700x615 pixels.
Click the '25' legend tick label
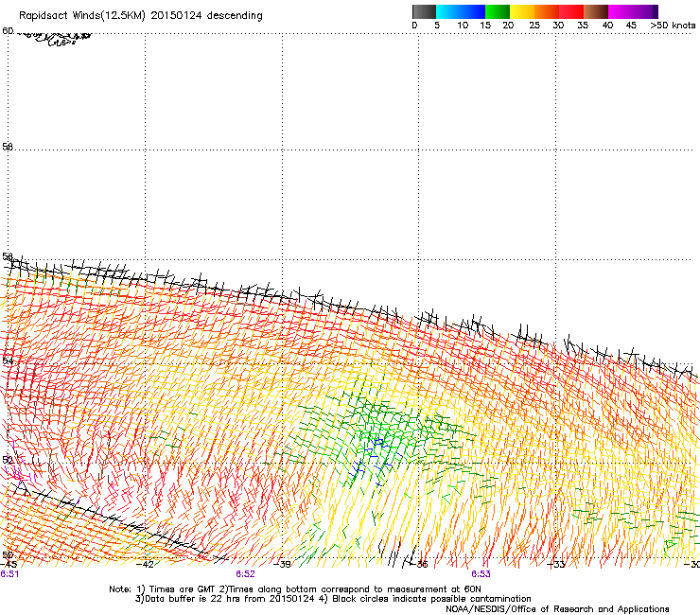(534, 26)
